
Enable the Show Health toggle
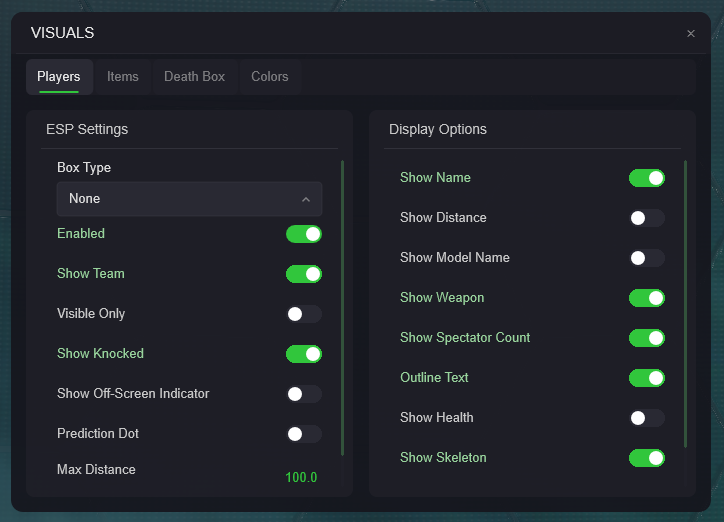pos(647,418)
